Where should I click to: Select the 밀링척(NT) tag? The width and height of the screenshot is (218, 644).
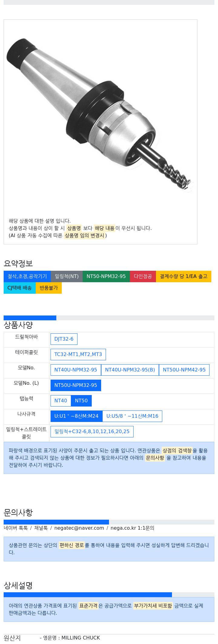[x=67, y=276]
